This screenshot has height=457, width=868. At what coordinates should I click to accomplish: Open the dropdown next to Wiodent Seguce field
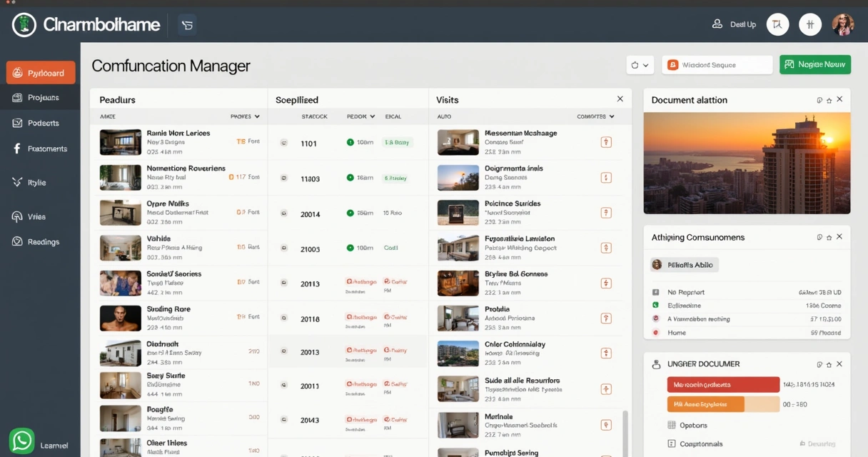[640, 65]
